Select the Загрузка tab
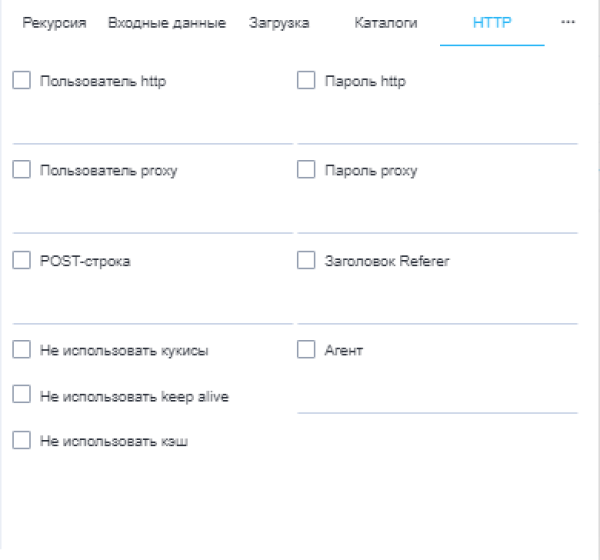This screenshot has height=560, width=600. pos(279,23)
